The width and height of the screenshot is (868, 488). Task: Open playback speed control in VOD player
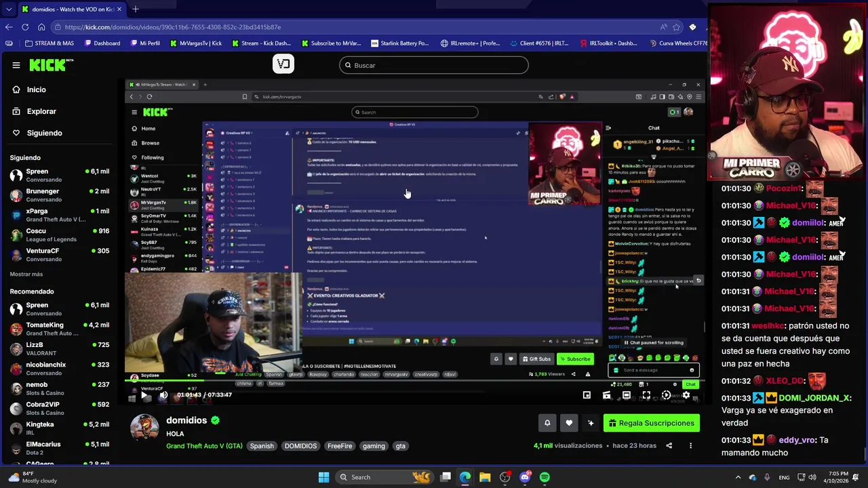coord(666,395)
